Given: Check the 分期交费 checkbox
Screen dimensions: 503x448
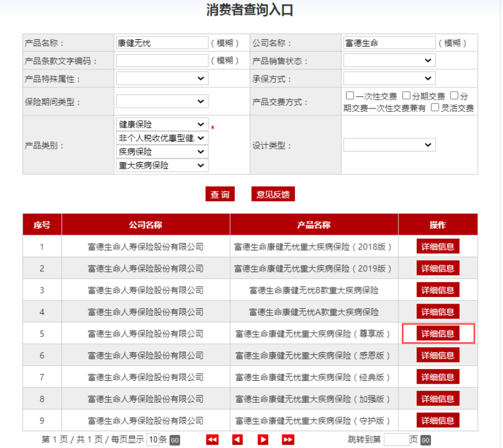Looking at the screenshot, I should (x=406, y=95).
